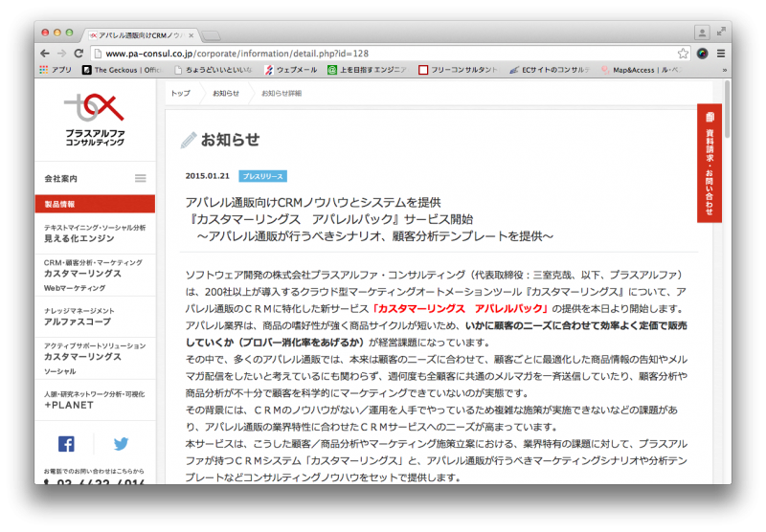
Task: Open the user profile icon in title bar
Action: [702, 33]
